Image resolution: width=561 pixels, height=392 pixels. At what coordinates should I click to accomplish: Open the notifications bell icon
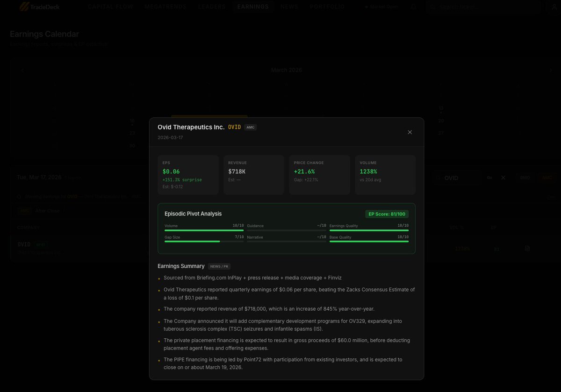(413, 7)
